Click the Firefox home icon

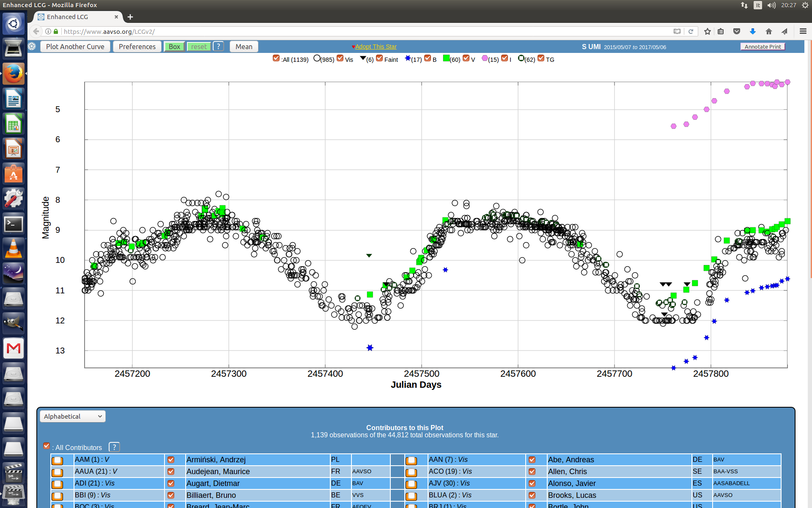point(768,31)
